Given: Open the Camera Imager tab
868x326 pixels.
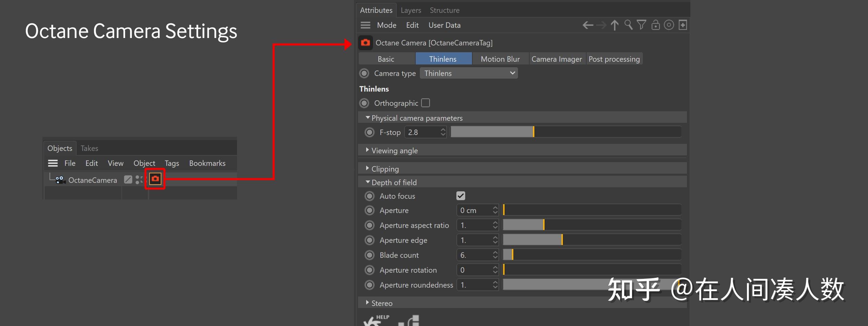Looking at the screenshot, I should click(x=556, y=59).
